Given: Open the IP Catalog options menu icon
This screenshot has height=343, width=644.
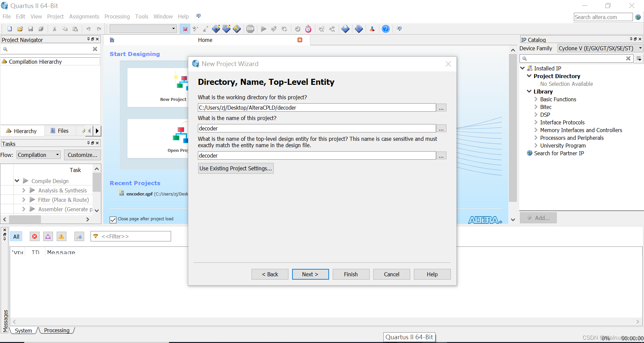Looking at the screenshot, I should tap(639, 59).
